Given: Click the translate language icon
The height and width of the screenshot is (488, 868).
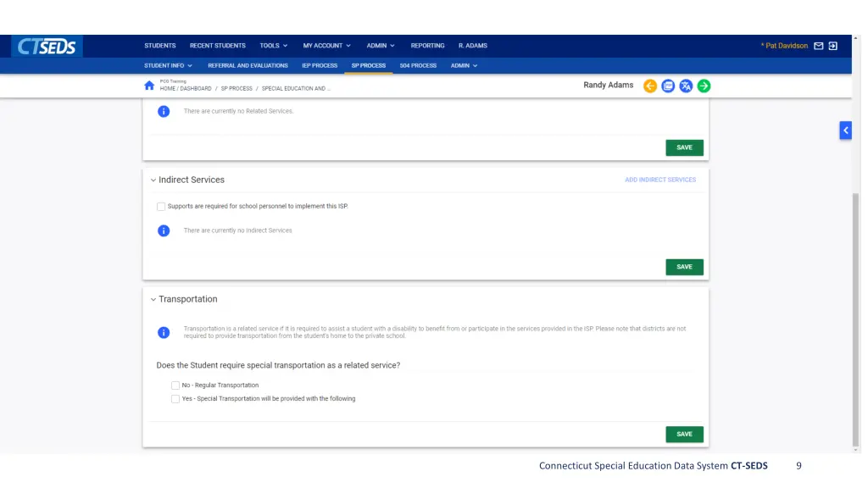Looking at the screenshot, I should coord(686,86).
